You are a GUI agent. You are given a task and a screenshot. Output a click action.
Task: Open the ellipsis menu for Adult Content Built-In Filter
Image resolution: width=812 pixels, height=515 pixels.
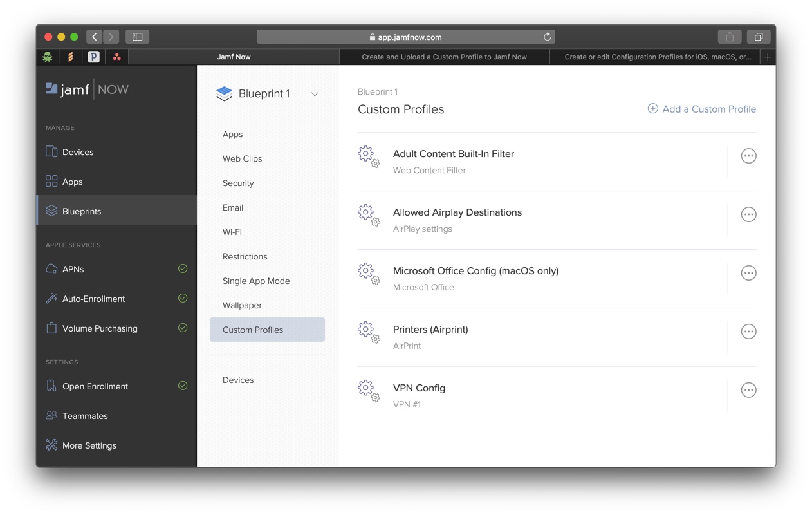(x=748, y=155)
